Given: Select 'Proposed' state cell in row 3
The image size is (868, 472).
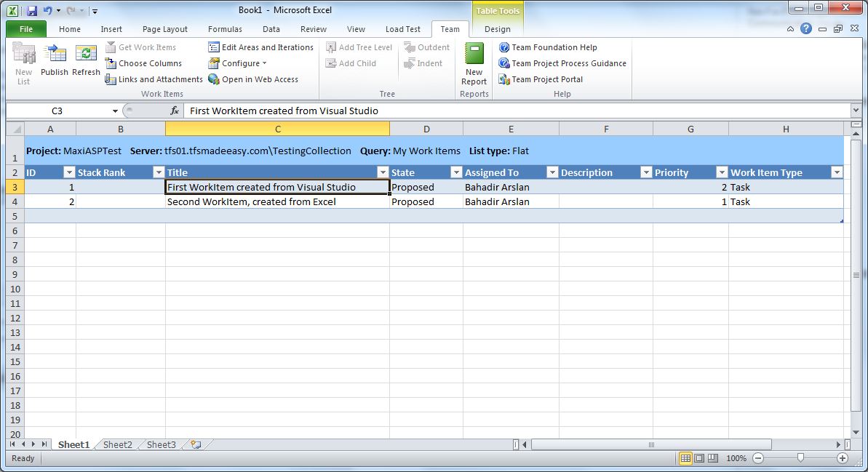Looking at the screenshot, I should [426, 187].
